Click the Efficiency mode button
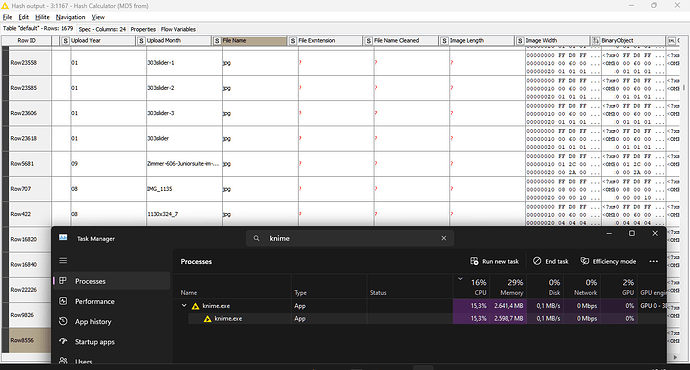 609,261
